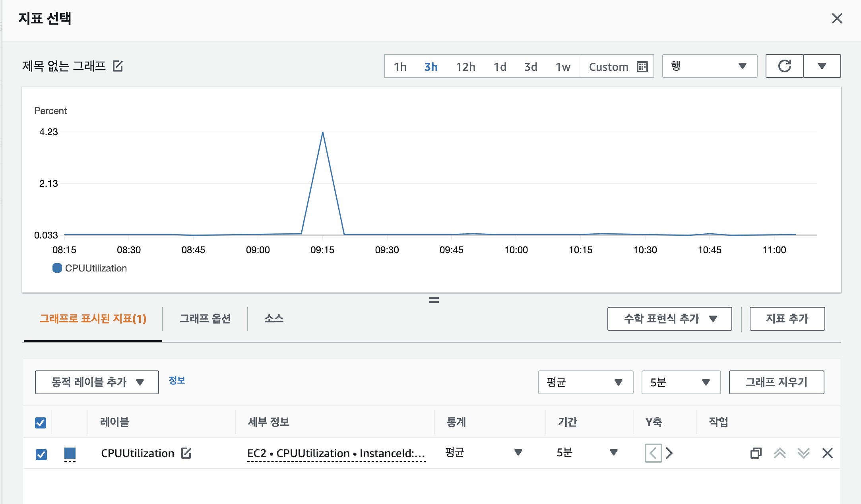The width and height of the screenshot is (861, 504).
Task: Open the custom time range calendar icon
Action: (x=642, y=67)
